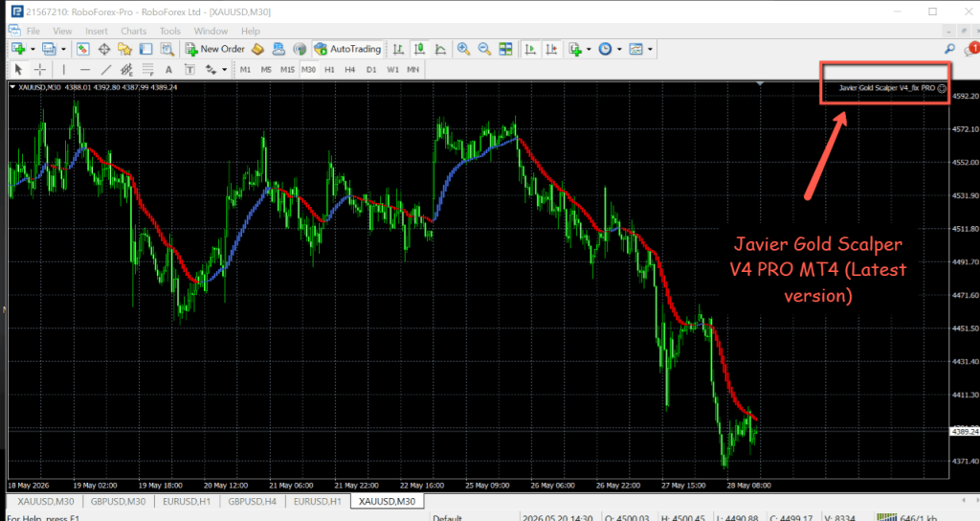This screenshot has height=521, width=980.
Task: Toggle the Market Watch window icon
Action: coord(82,49)
